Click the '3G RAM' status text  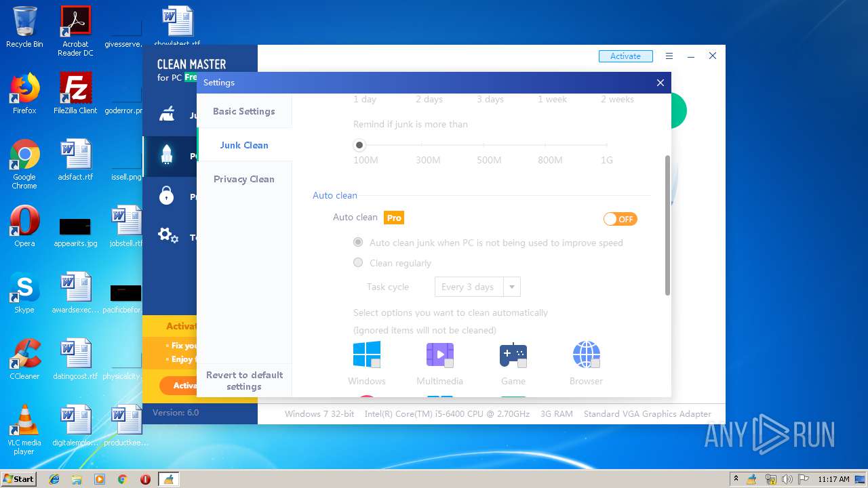[x=557, y=413]
